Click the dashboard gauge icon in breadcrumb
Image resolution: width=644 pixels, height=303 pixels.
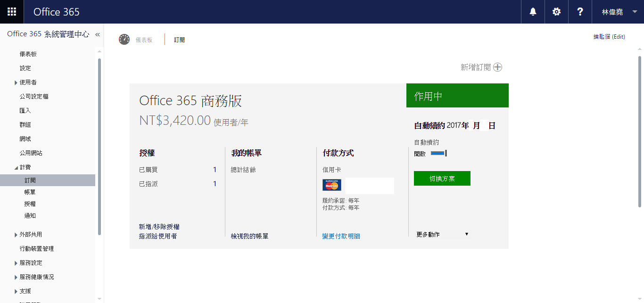point(124,40)
